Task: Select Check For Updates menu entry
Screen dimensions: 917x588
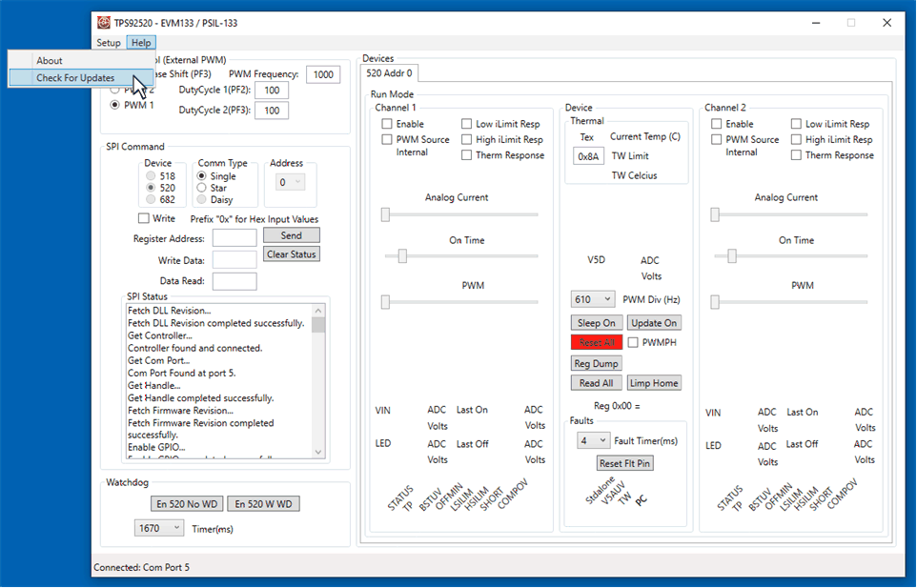Action: [x=75, y=78]
